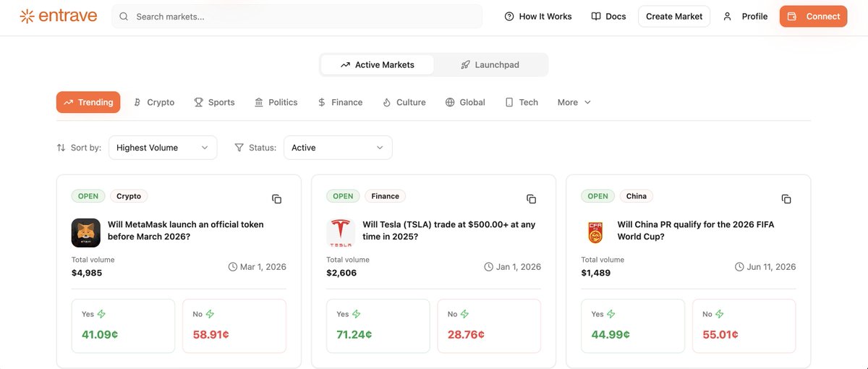Click the China football crest thumbnail

pyautogui.click(x=596, y=233)
